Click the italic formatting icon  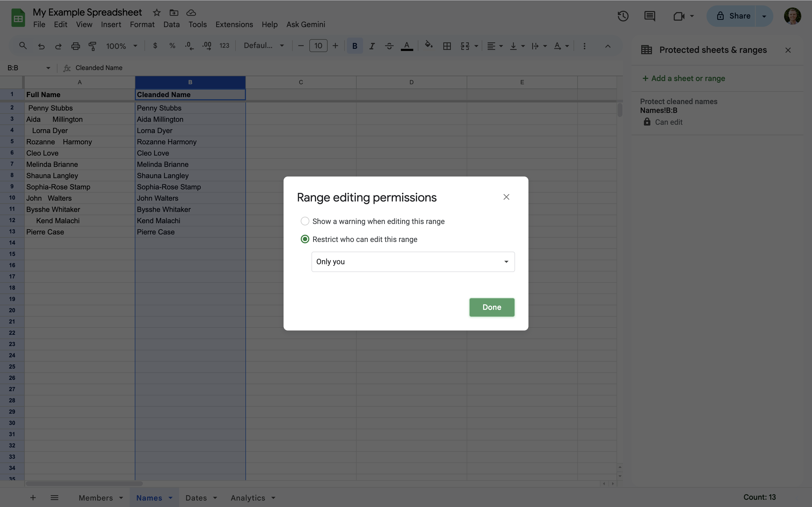372,46
